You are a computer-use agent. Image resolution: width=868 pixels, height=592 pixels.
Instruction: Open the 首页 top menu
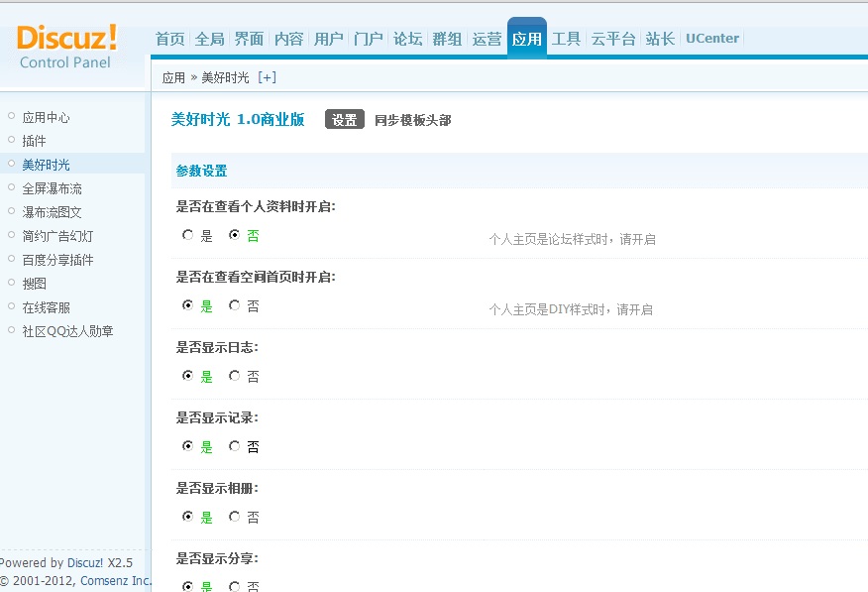pyautogui.click(x=170, y=39)
